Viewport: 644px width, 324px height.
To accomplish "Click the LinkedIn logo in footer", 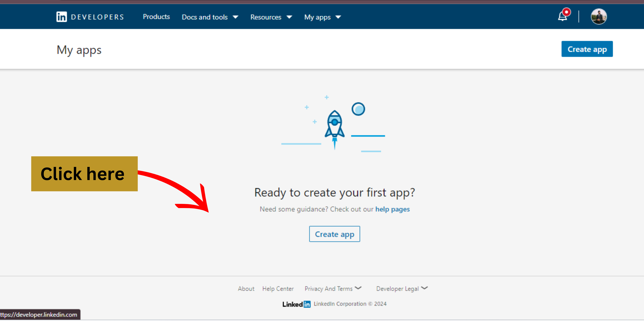I will (x=296, y=304).
